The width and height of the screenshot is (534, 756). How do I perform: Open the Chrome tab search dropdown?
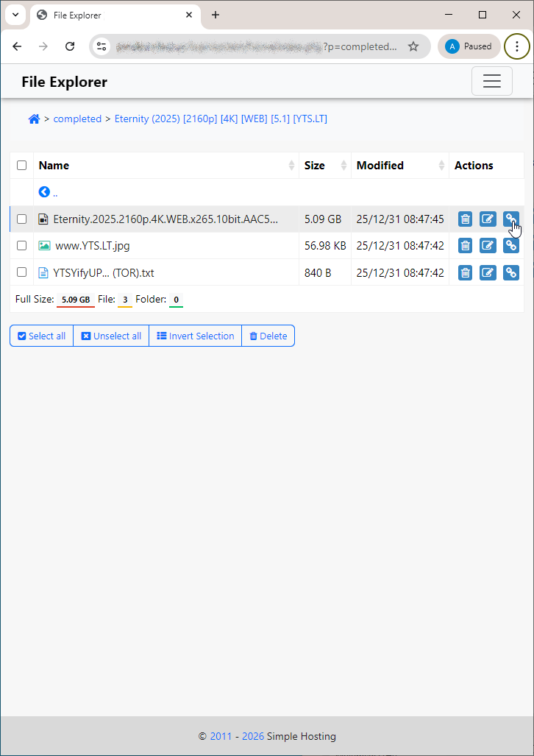tap(15, 15)
